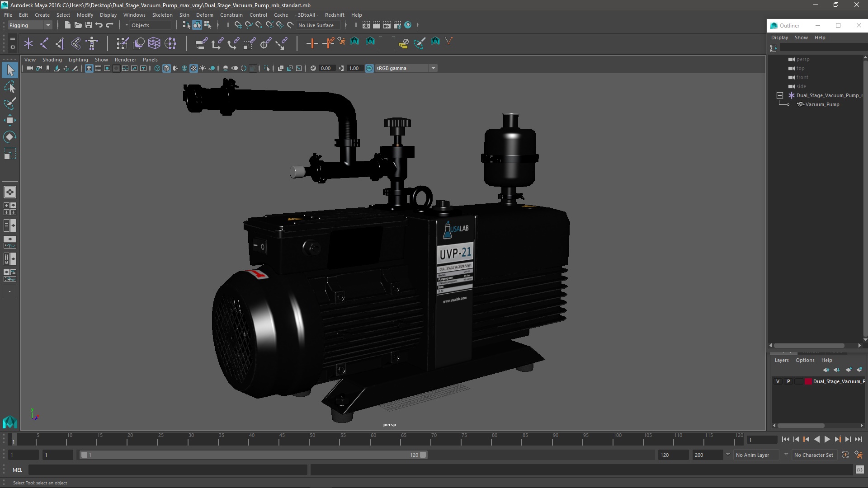Image resolution: width=868 pixels, height=488 pixels.
Task: Expand Vacuum_Pump tree item in Outliner
Action: [x=788, y=104]
